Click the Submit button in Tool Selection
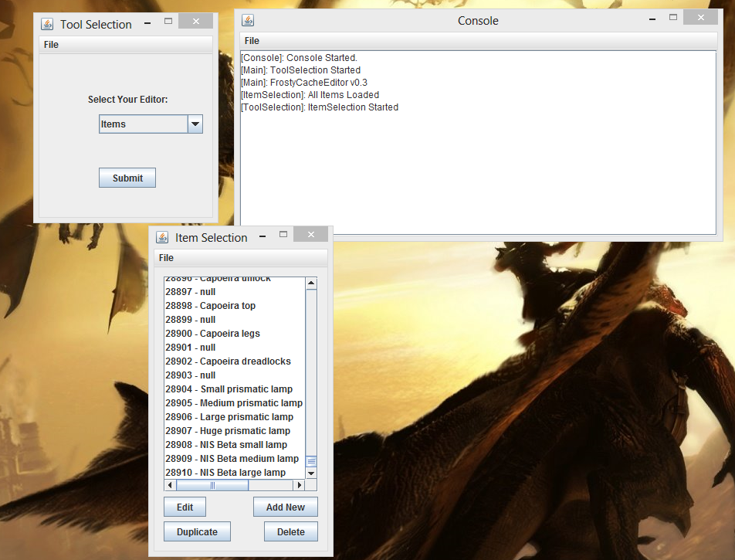 (x=127, y=178)
